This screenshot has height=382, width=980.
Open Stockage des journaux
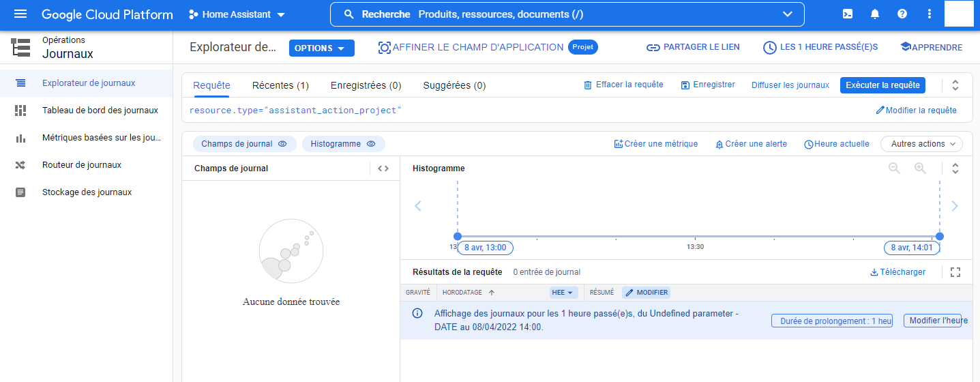(x=86, y=192)
